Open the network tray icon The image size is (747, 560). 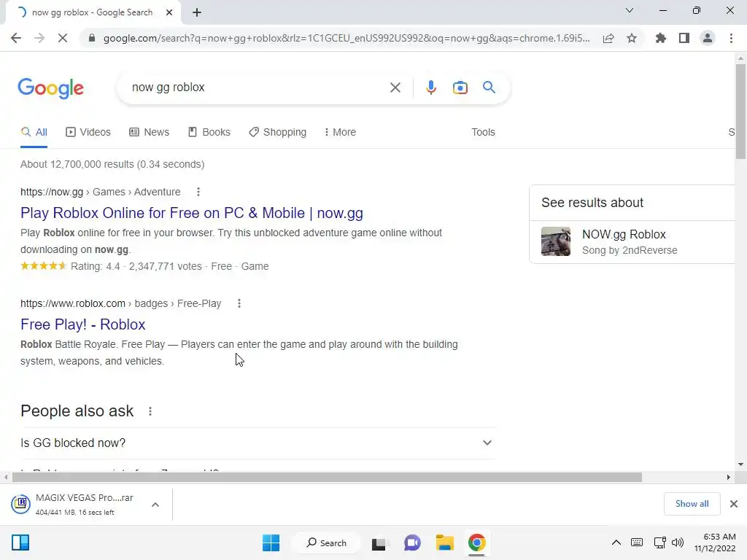click(x=659, y=542)
